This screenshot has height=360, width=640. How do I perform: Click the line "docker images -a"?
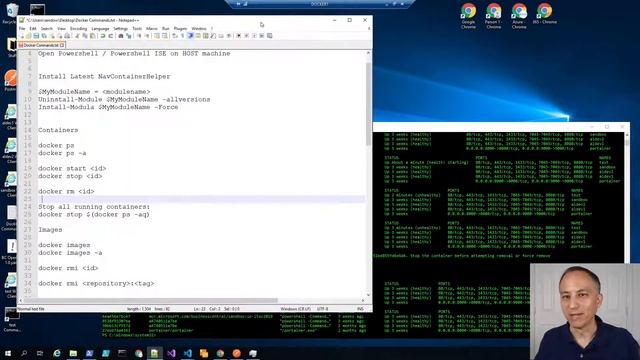[70, 253]
